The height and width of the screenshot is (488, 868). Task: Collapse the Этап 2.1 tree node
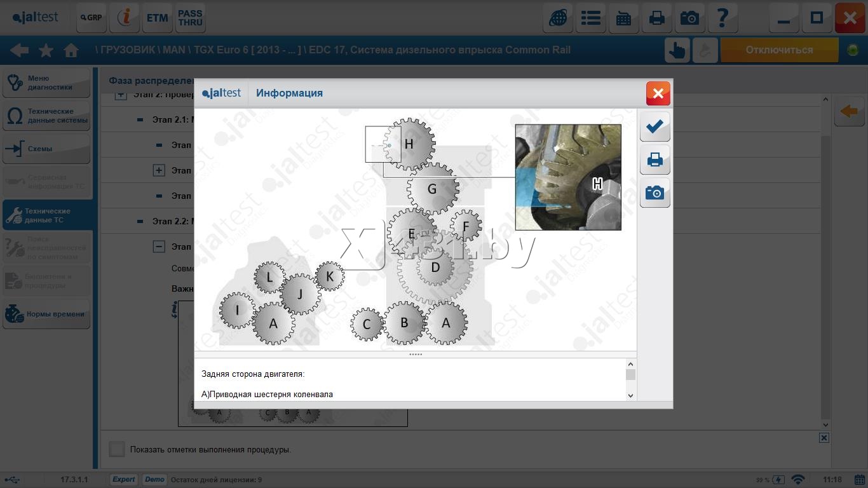pos(140,119)
